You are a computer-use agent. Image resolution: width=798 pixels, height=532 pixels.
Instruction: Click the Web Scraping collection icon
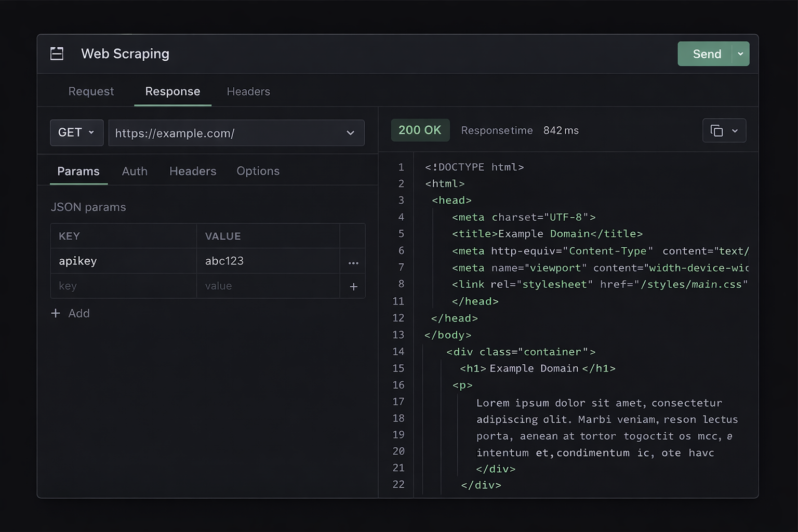pos(57,53)
